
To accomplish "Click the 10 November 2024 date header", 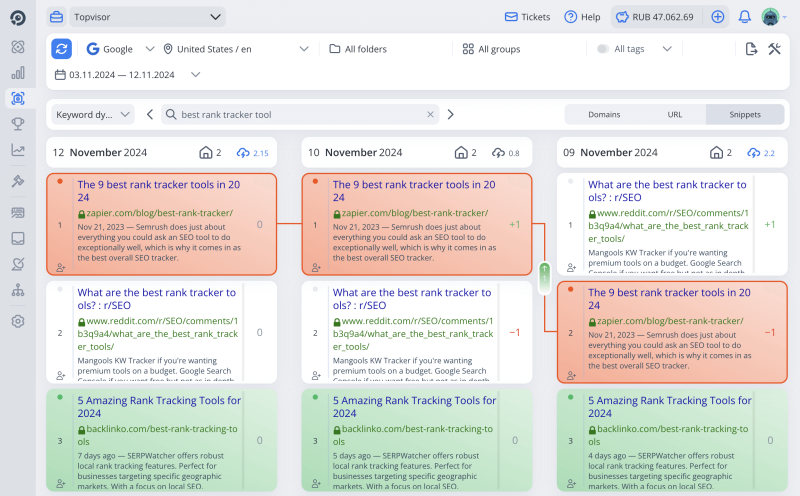I will tap(355, 153).
